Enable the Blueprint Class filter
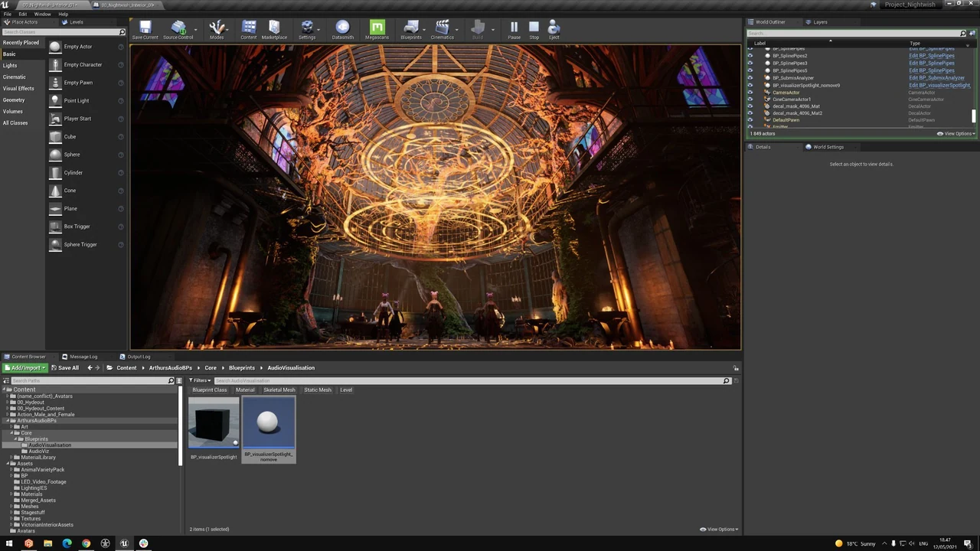The height and width of the screenshot is (551, 980). point(210,390)
